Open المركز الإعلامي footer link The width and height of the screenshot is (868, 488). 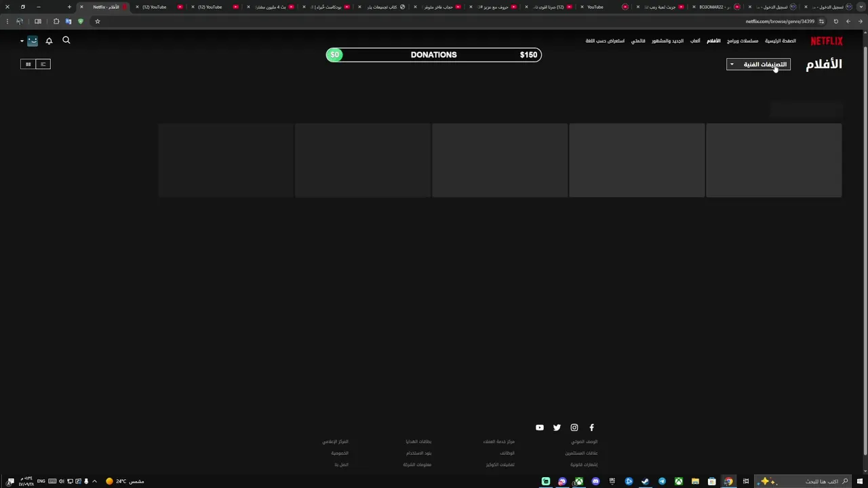point(335,442)
